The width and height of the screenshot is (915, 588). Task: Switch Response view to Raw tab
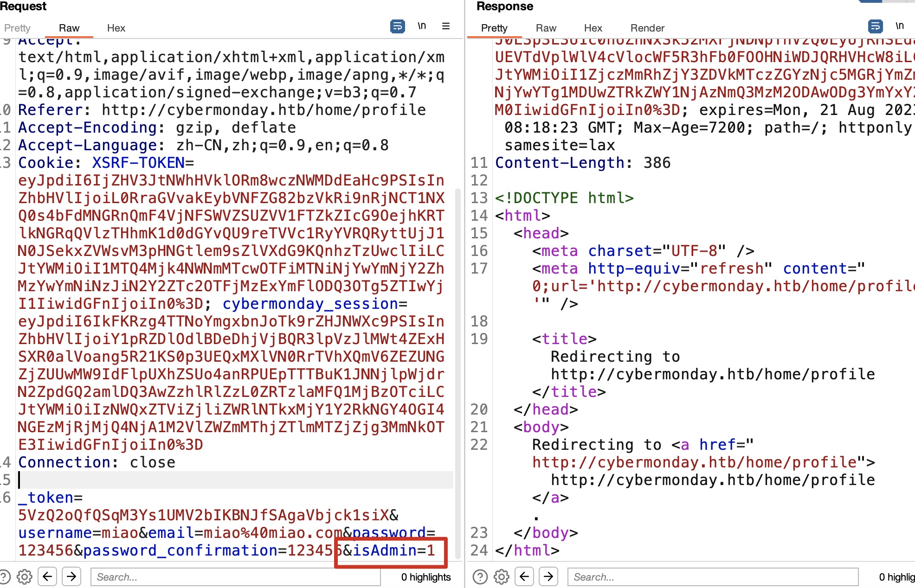click(x=546, y=28)
